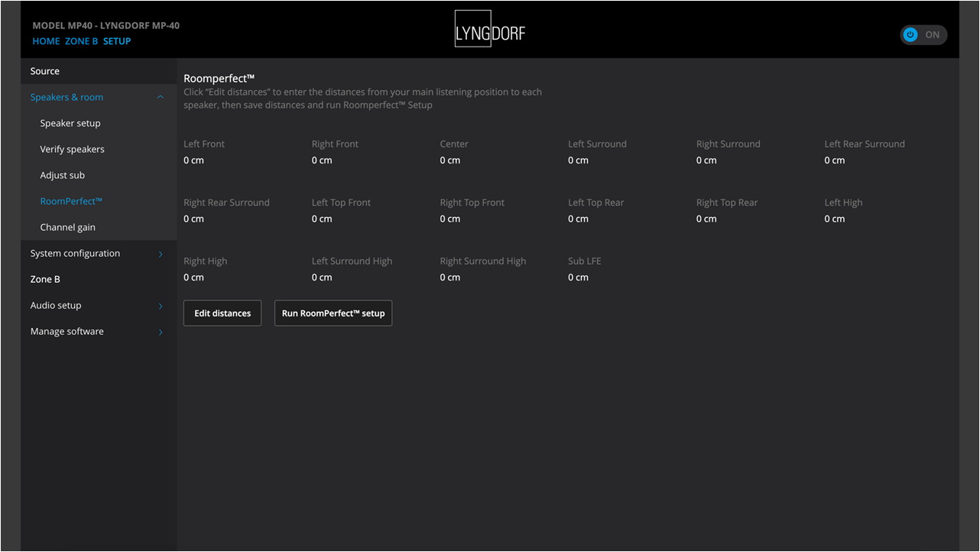Click the Center speaker label
The width and height of the screenshot is (980, 552).
click(x=454, y=144)
